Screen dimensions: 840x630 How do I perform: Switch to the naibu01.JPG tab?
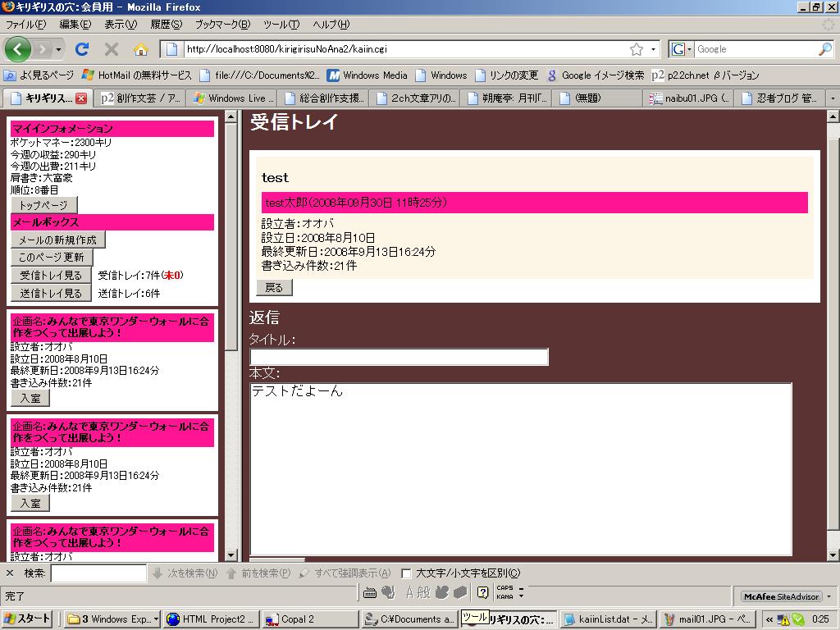coord(690,98)
